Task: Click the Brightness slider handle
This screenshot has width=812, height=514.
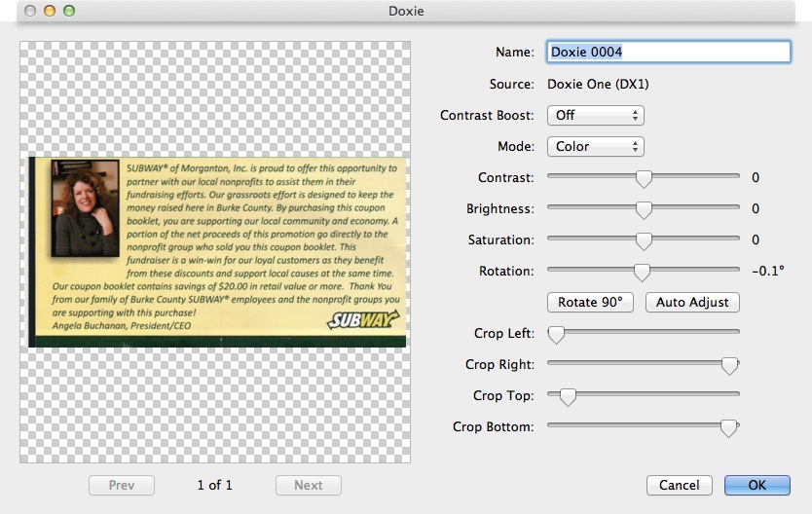Action: [644, 209]
